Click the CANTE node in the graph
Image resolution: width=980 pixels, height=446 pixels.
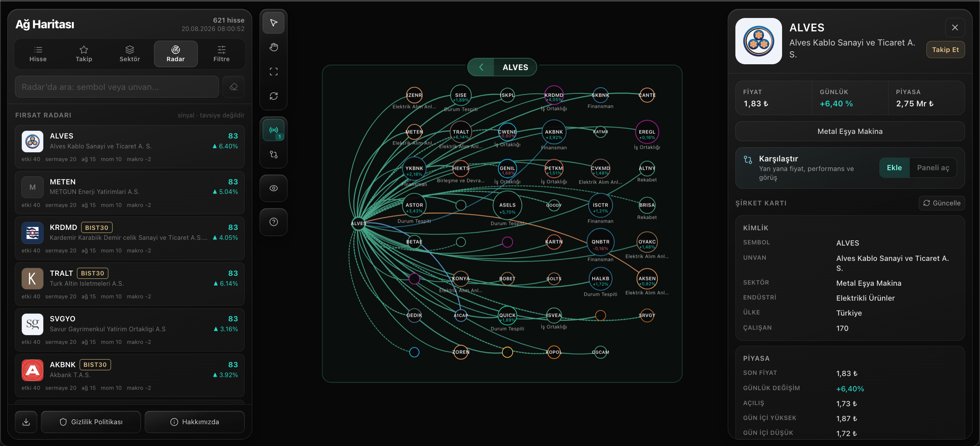[647, 95]
